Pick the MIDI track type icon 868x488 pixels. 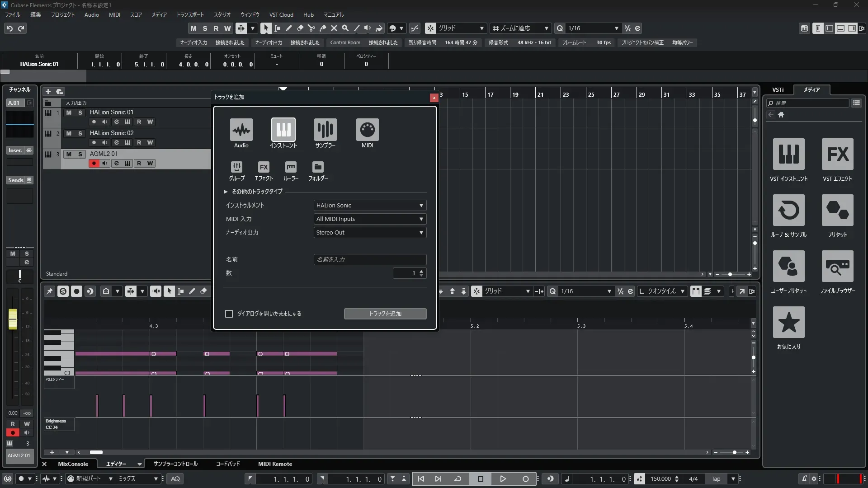tap(367, 130)
